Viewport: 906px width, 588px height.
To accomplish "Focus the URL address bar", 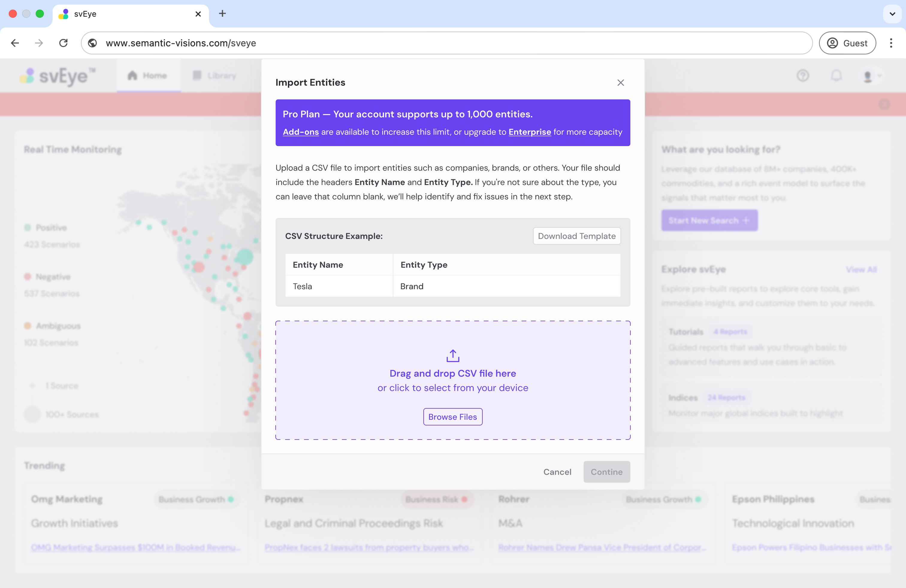I will click(446, 43).
